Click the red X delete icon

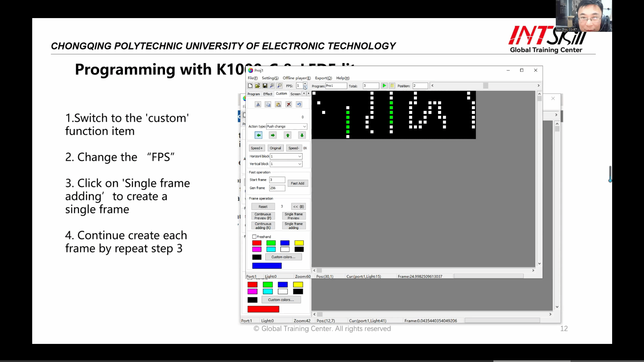click(289, 105)
